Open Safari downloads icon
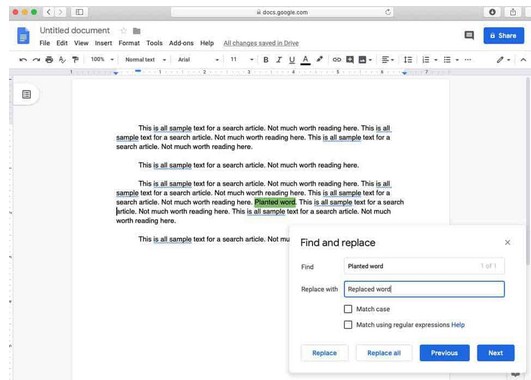Viewport: 531px width, 380px height. click(x=492, y=12)
